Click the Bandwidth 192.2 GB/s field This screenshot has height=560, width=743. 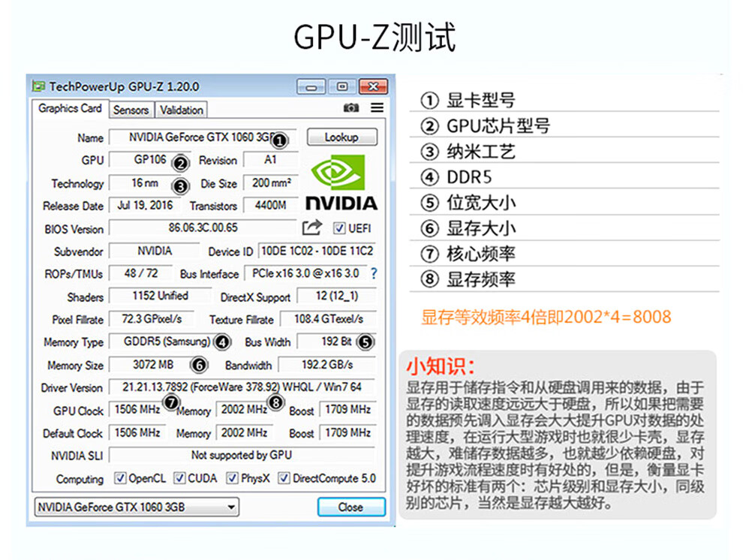(x=327, y=365)
